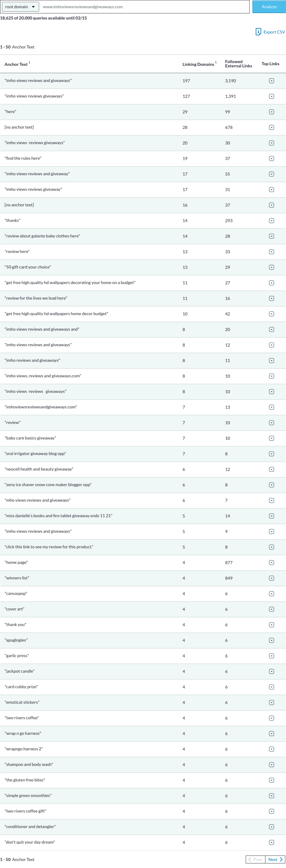Open top links for "garlic press"
286x868 pixels.
[x=271, y=656]
